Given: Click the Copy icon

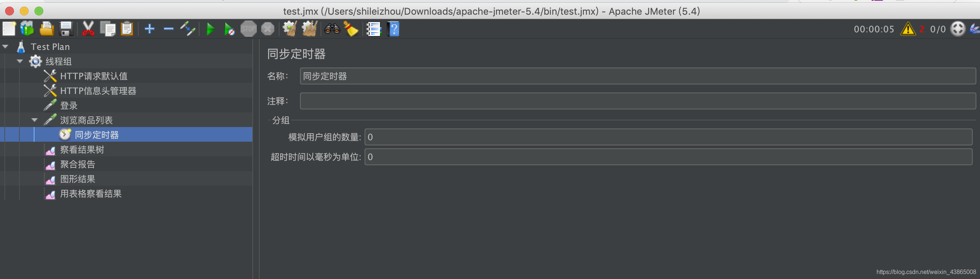Looking at the screenshot, I should pos(108,29).
